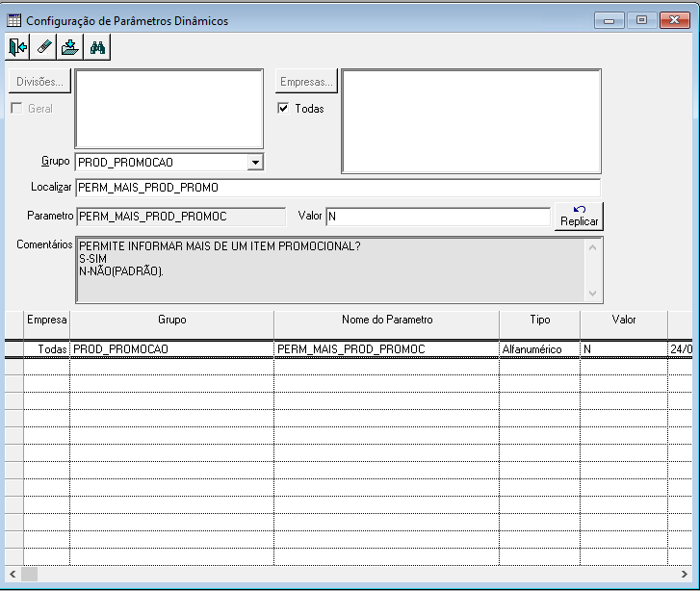The height and width of the screenshot is (591, 700).
Task: Toggle the Geral checkbox
Action: [16, 108]
